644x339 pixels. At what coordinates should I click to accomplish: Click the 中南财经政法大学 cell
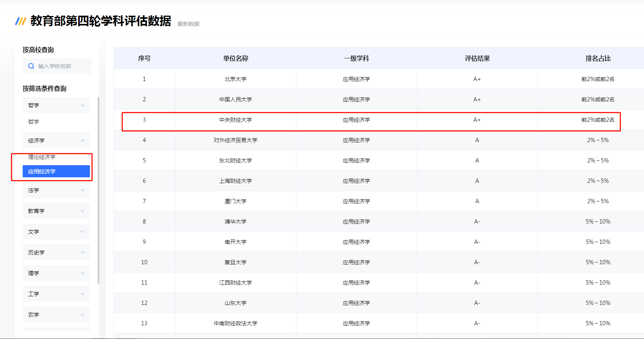click(x=236, y=323)
